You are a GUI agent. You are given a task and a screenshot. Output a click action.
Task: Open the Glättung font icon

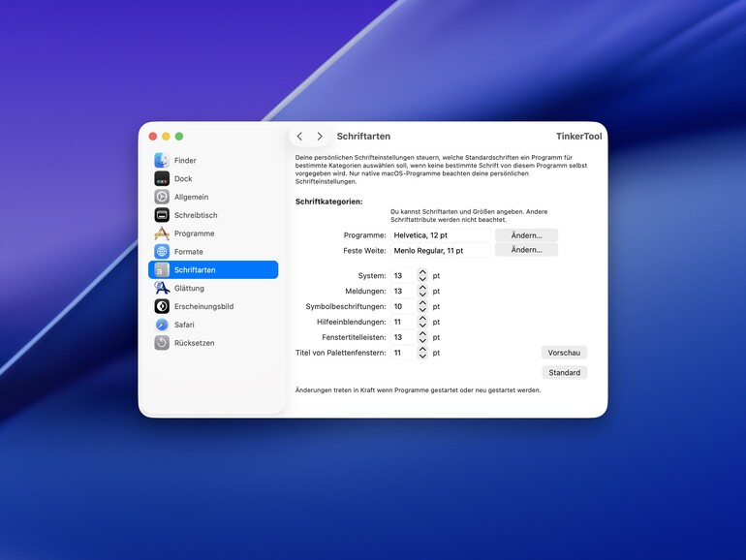162,288
